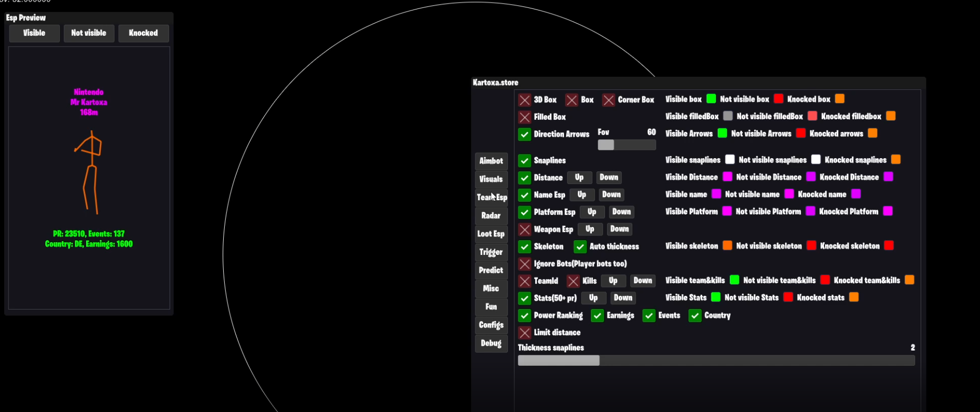Viewport: 980px width, 412px height.
Task: Change Not visible Stats color swatch
Action: pos(788,297)
